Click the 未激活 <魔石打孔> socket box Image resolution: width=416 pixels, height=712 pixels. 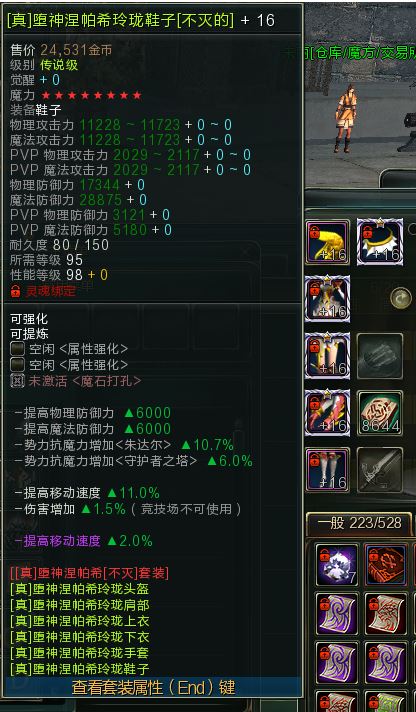[x=17, y=381]
